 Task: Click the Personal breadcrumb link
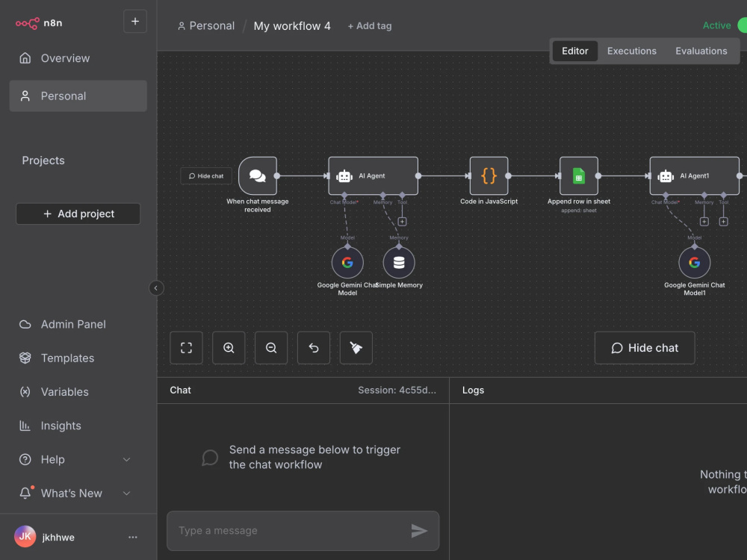click(206, 25)
